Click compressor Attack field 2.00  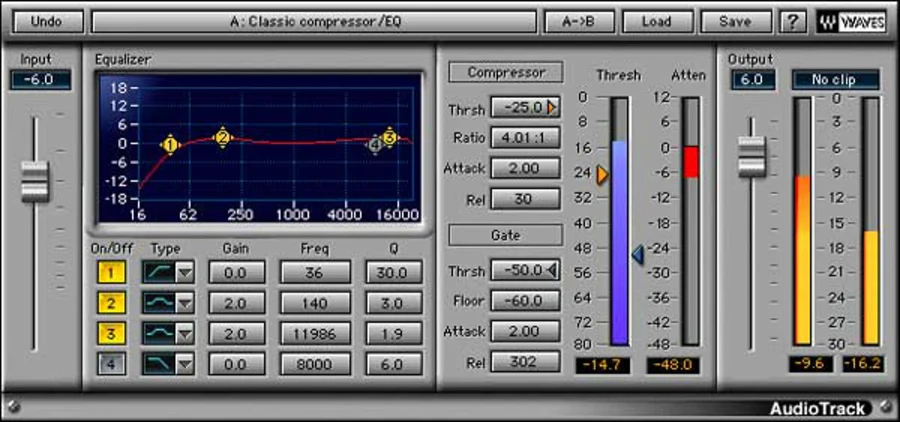pyautogui.click(x=525, y=168)
